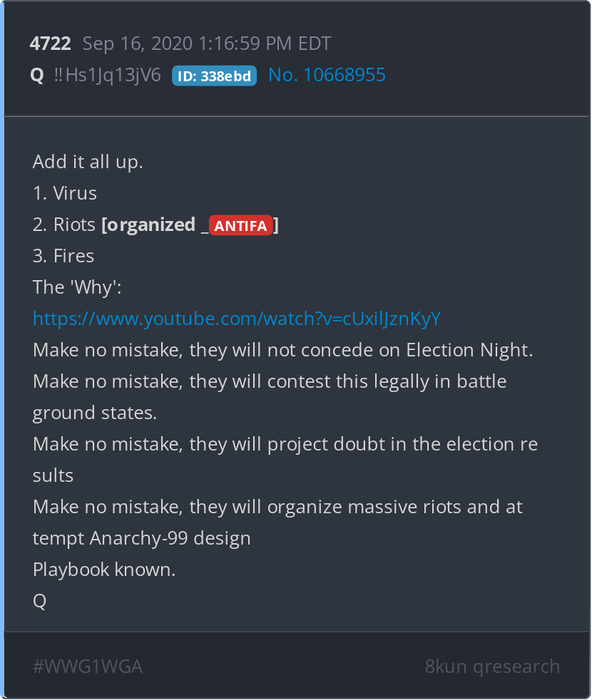Select the Q author name in header
The height and width of the screenshot is (700, 592).
click(37, 75)
